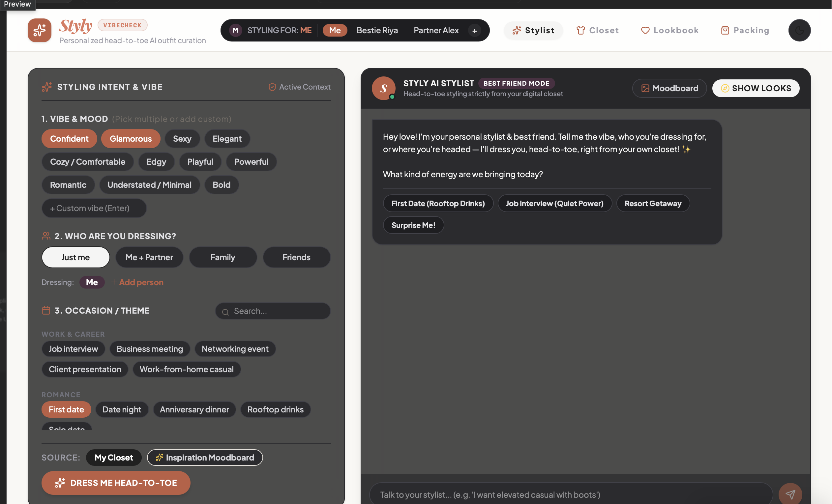This screenshot has width=832, height=504.
Task: Set source to My Closet
Action: coord(114,458)
